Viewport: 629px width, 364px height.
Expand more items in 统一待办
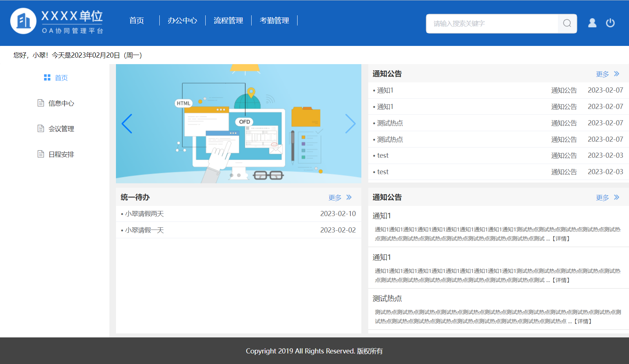pos(339,197)
